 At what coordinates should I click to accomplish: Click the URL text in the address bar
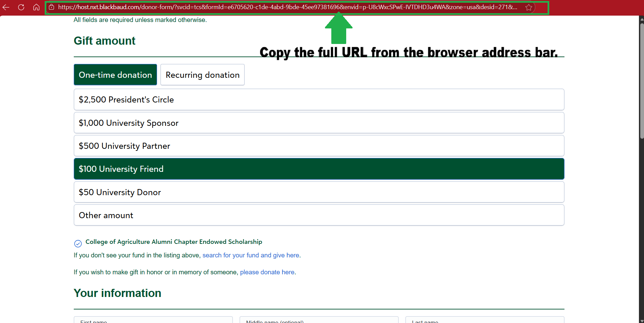click(287, 7)
